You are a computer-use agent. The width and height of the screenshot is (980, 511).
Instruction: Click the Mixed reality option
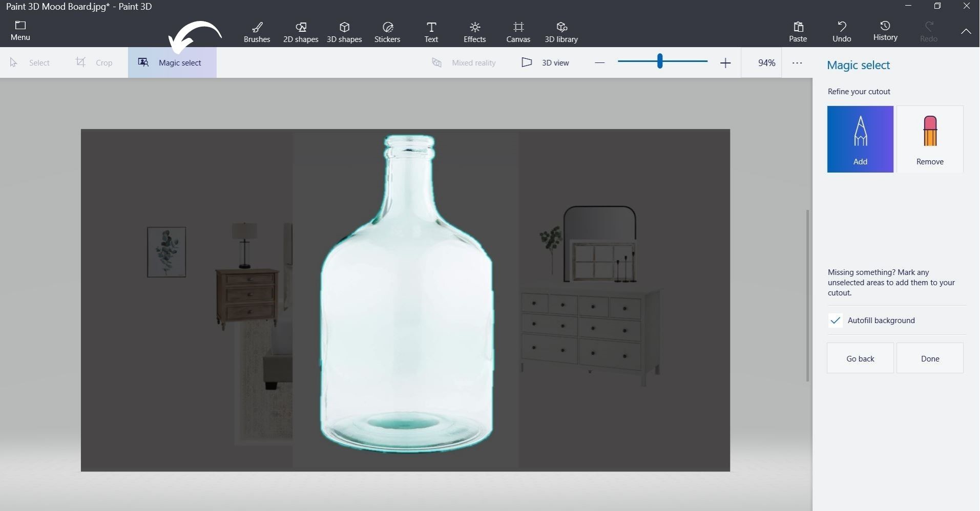click(x=464, y=62)
